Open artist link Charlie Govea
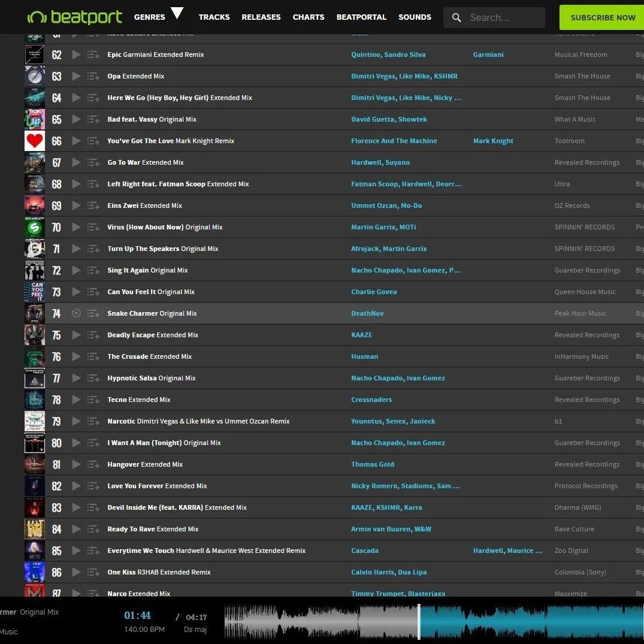The height and width of the screenshot is (644, 644). coord(374,292)
